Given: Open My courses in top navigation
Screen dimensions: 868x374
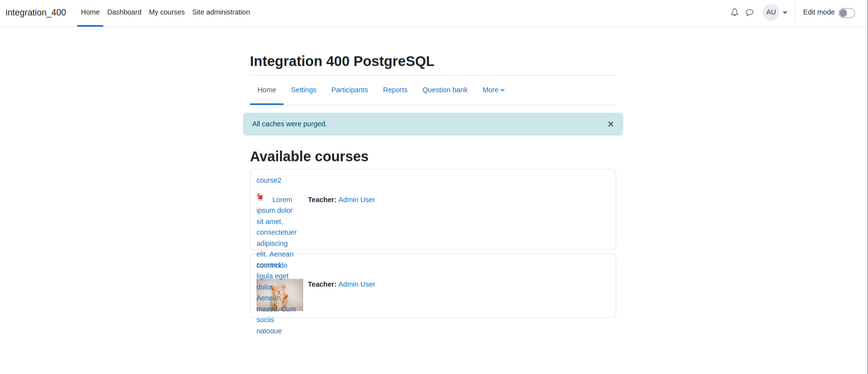Looking at the screenshot, I should [167, 12].
